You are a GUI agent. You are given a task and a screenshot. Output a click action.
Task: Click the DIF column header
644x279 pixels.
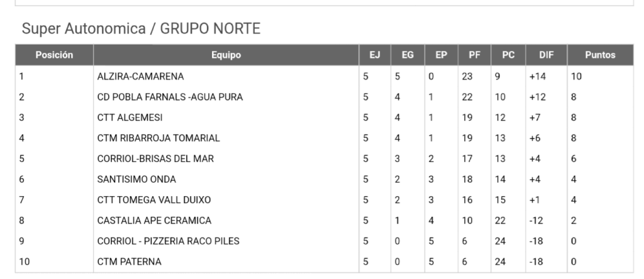[x=547, y=55]
